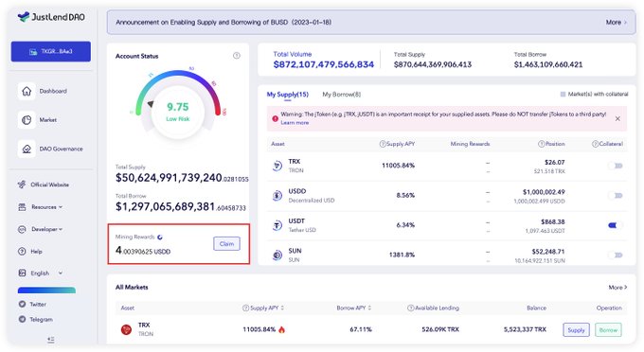Toggle collateral for TRX supply

tap(616, 166)
